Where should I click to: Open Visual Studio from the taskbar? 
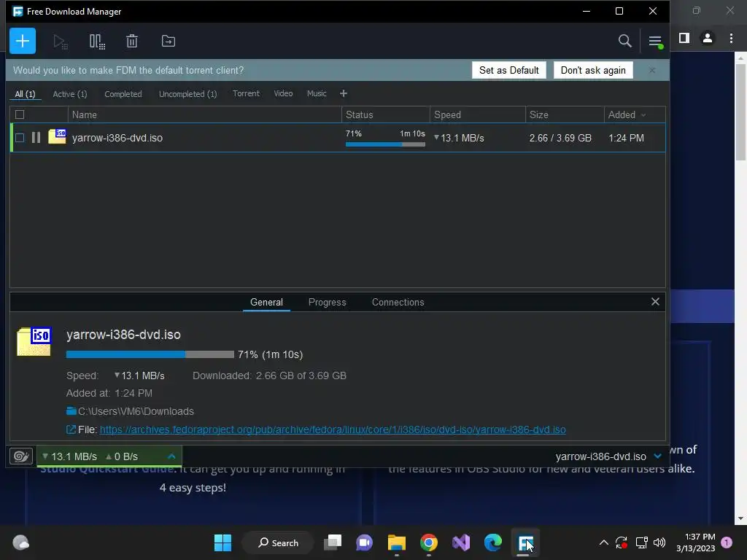click(x=461, y=542)
